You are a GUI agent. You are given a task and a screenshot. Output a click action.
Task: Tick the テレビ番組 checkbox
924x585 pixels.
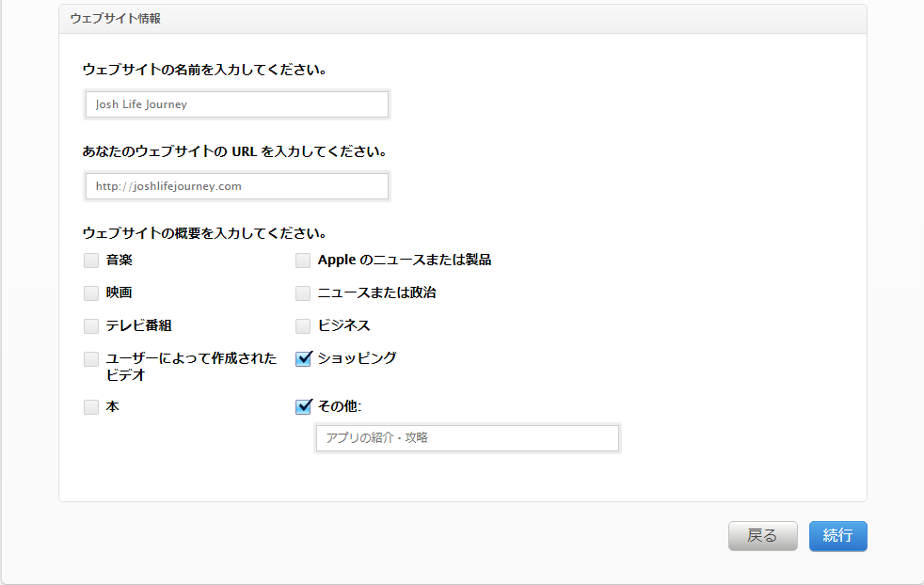coord(91,326)
